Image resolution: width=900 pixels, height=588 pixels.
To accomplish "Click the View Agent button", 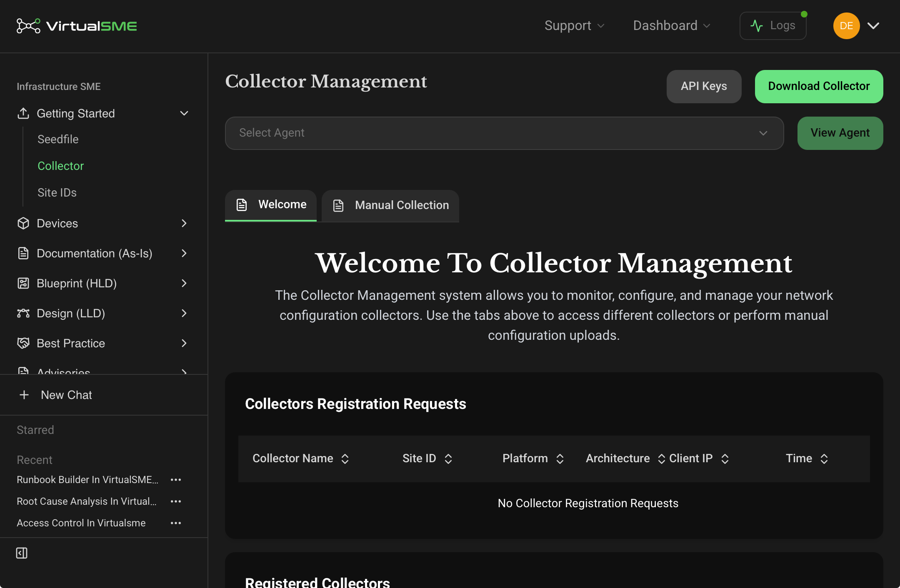I will 840,133.
